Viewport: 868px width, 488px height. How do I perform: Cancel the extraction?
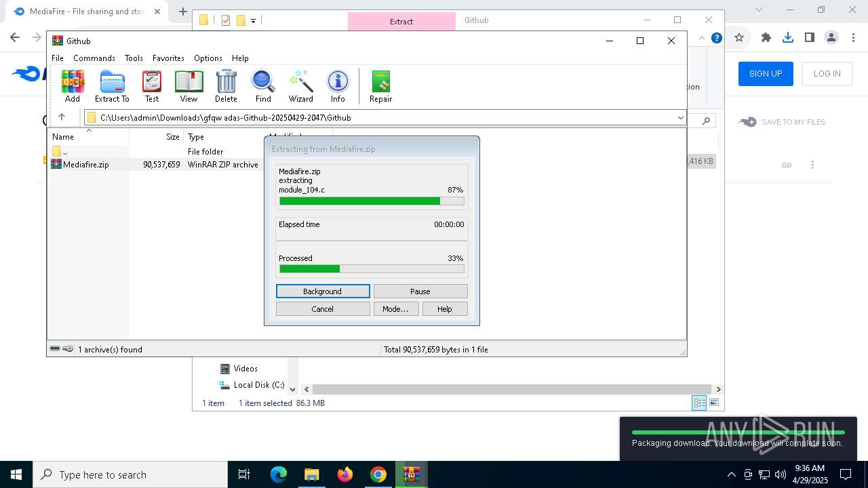pyautogui.click(x=323, y=309)
